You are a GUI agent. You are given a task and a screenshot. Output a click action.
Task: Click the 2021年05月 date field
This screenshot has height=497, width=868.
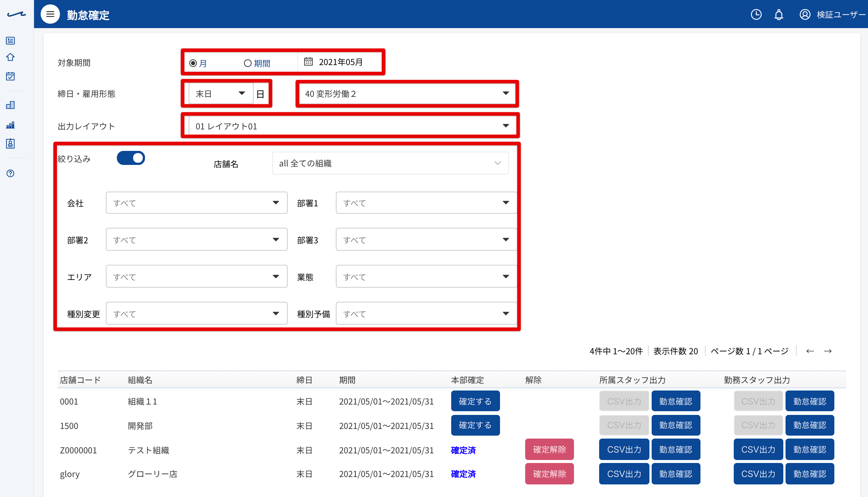tap(340, 62)
